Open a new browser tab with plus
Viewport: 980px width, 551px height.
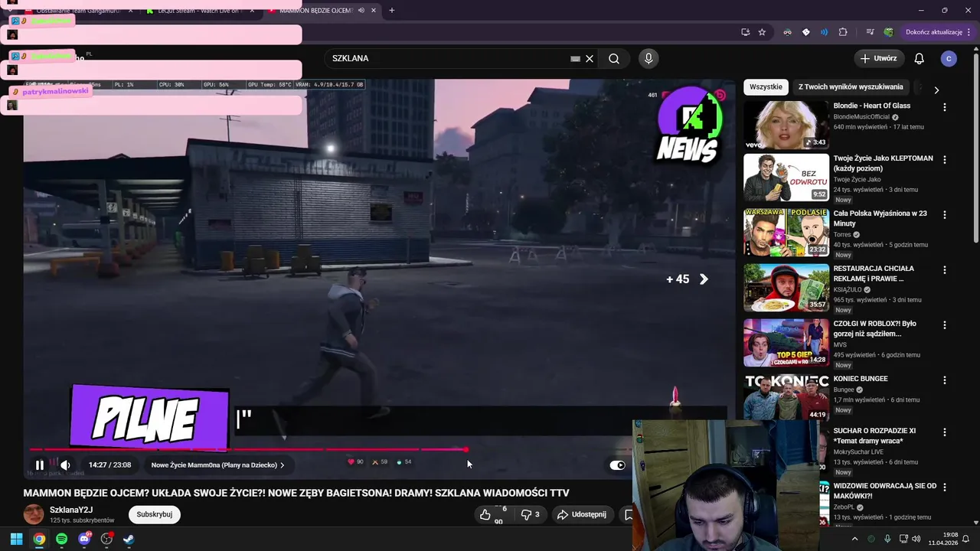click(x=391, y=11)
